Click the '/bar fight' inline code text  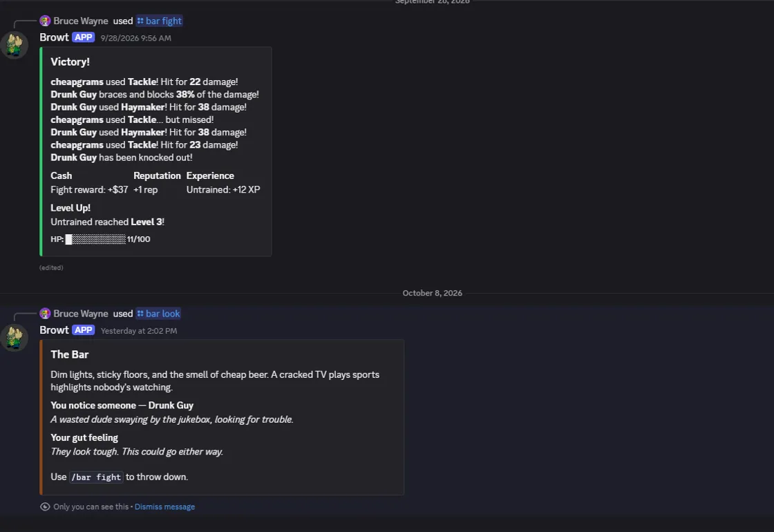[96, 477]
